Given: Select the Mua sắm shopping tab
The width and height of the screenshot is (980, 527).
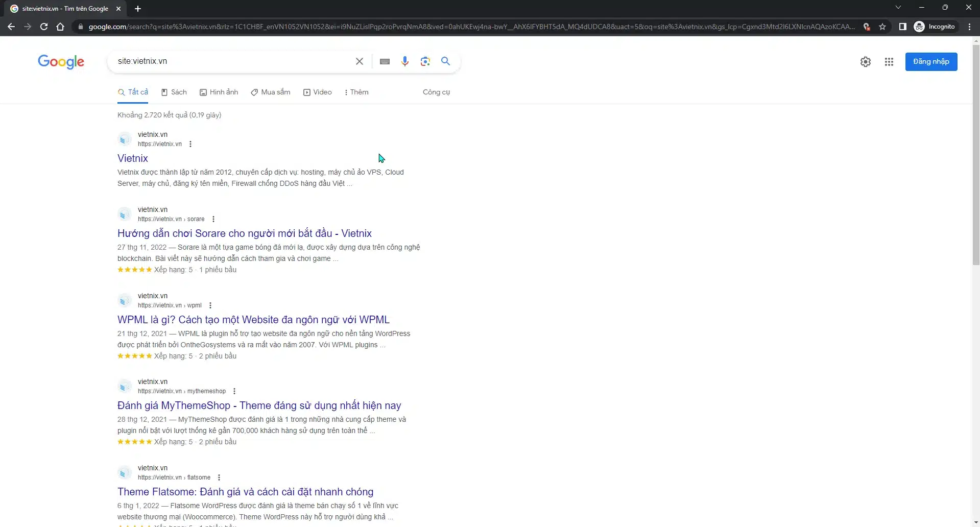Looking at the screenshot, I should 270,92.
